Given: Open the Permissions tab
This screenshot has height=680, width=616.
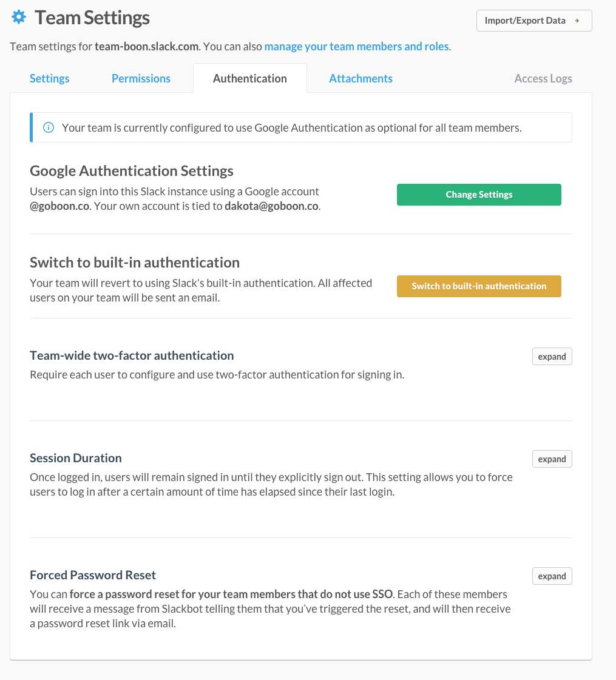Looking at the screenshot, I should click(x=141, y=78).
